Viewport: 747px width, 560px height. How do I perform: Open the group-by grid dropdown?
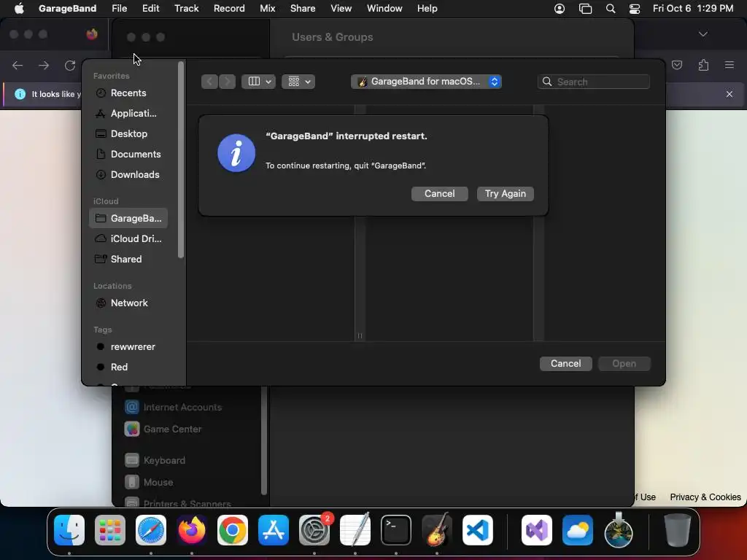click(x=298, y=82)
